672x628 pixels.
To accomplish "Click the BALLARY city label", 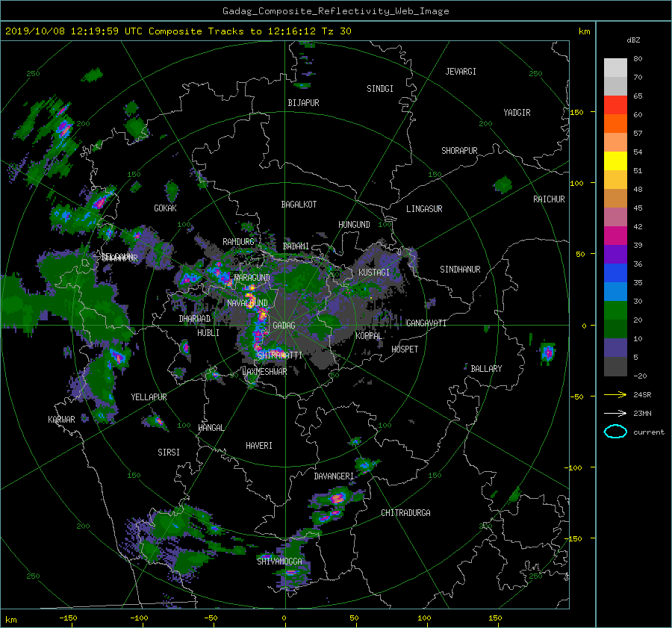I will click(486, 369).
